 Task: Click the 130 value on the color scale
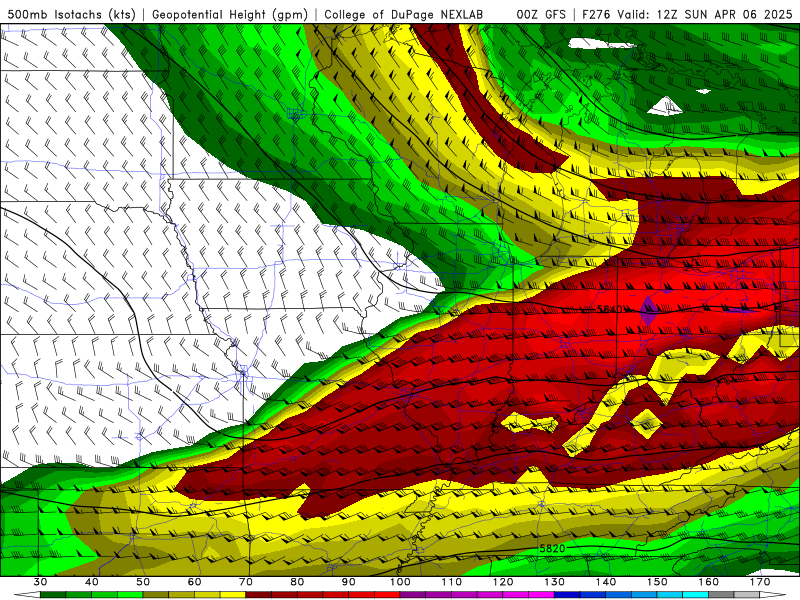tap(555, 582)
